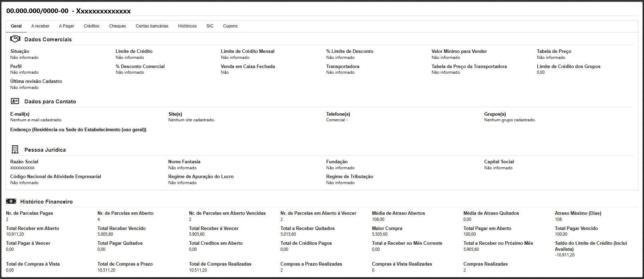Click the Limite de Crédito label
The height and width of the screenshot is (279, 644).
[x=134, y=51]
